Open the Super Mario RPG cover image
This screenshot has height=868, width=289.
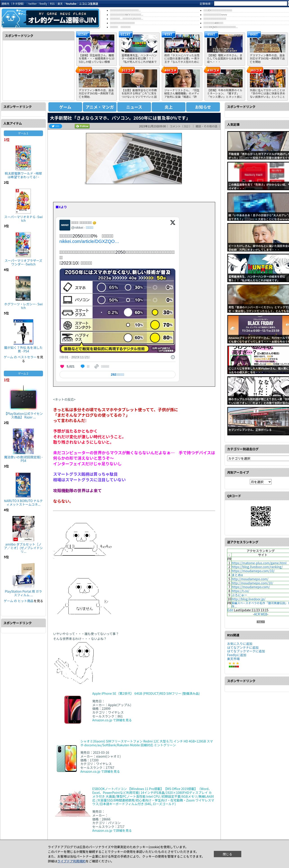click(23, 201)
